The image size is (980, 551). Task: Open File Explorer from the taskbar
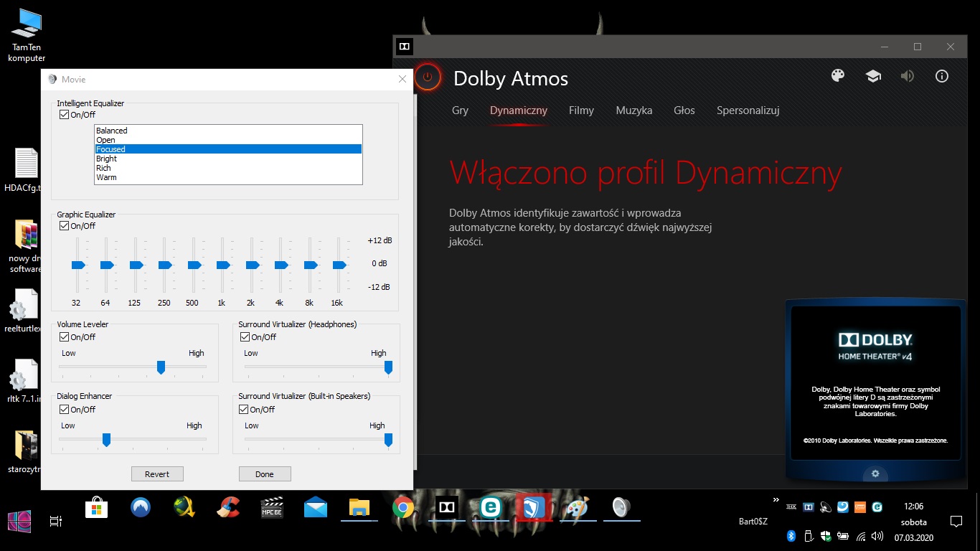pyautogui.click(x=359, y=507)
